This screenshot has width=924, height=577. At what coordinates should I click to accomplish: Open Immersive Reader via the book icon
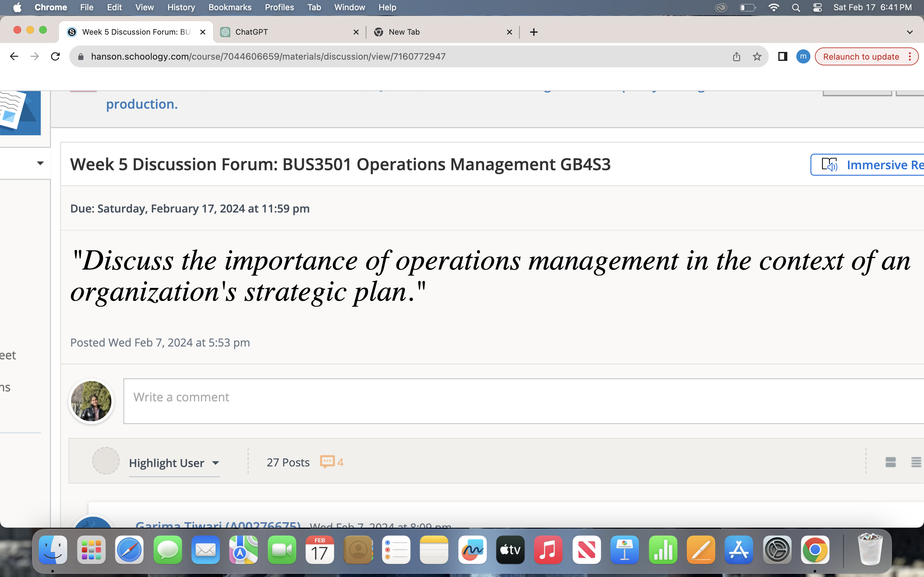829,165
